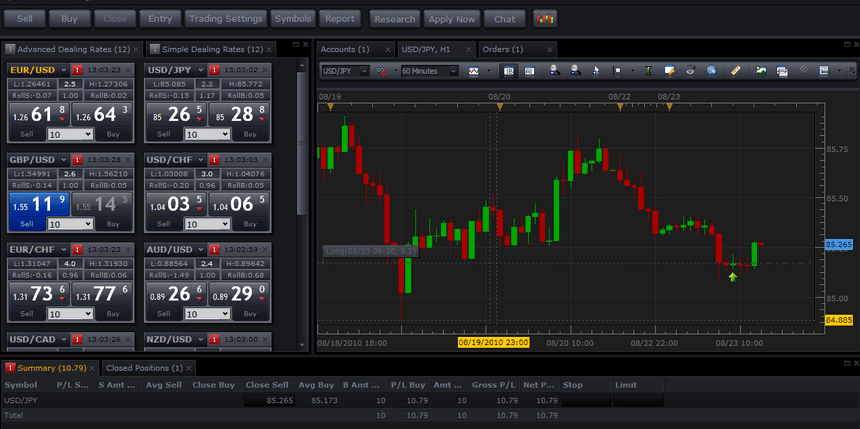The image size is (860, 429).
Task: Open the USD/CHF amount dropdown showing 10
Action: click(x=207, y=224)
